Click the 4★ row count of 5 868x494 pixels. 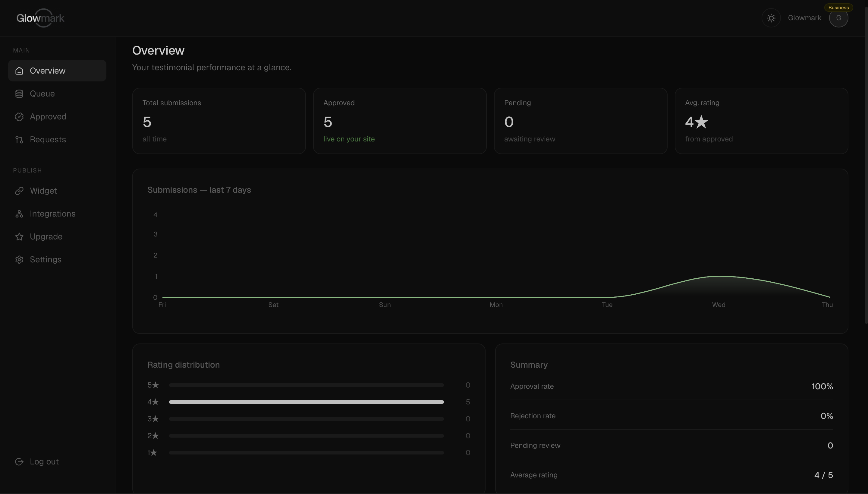coord(468,402)
